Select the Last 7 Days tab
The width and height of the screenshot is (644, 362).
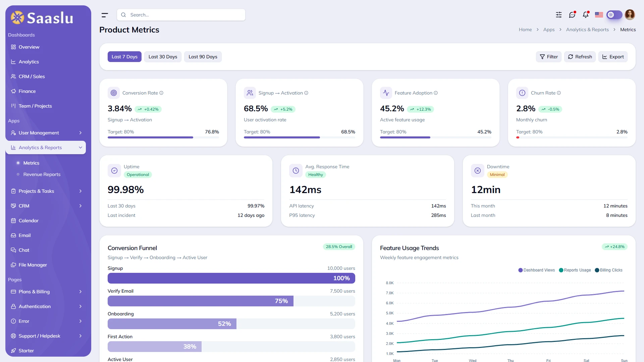coord(124,57)
